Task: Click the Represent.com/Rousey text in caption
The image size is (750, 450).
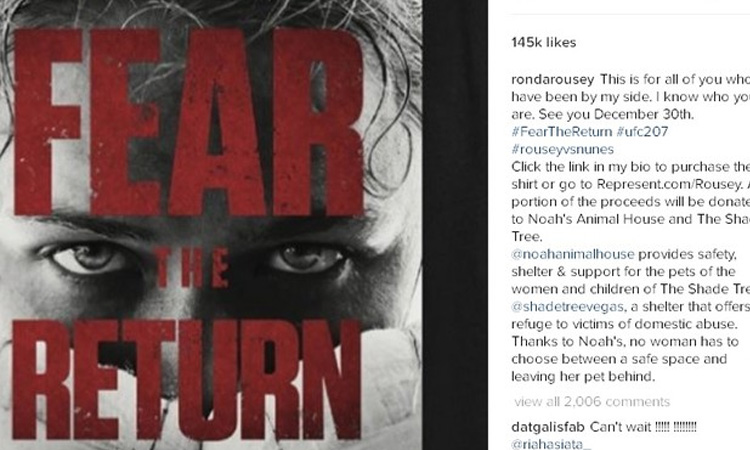Action: 670,184
